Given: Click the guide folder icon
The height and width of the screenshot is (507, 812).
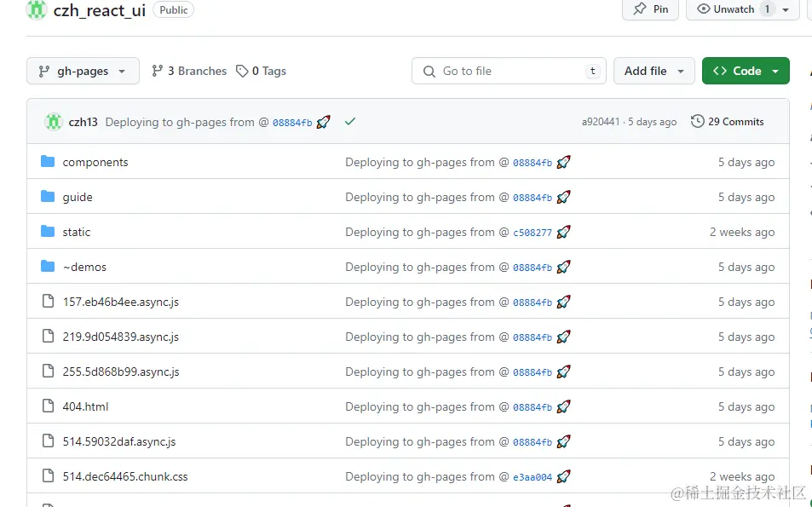Looking at the screenshot, I should coord(48,196).
